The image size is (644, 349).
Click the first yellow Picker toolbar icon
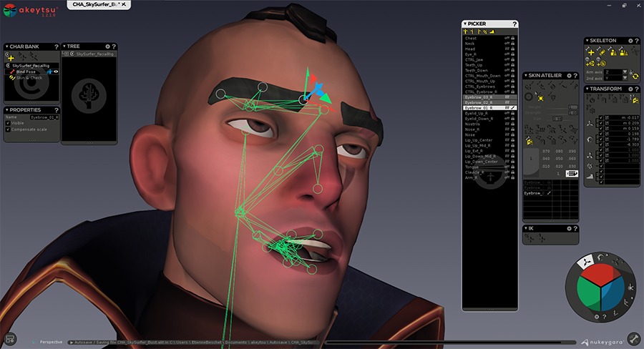(x=466, y=31)
